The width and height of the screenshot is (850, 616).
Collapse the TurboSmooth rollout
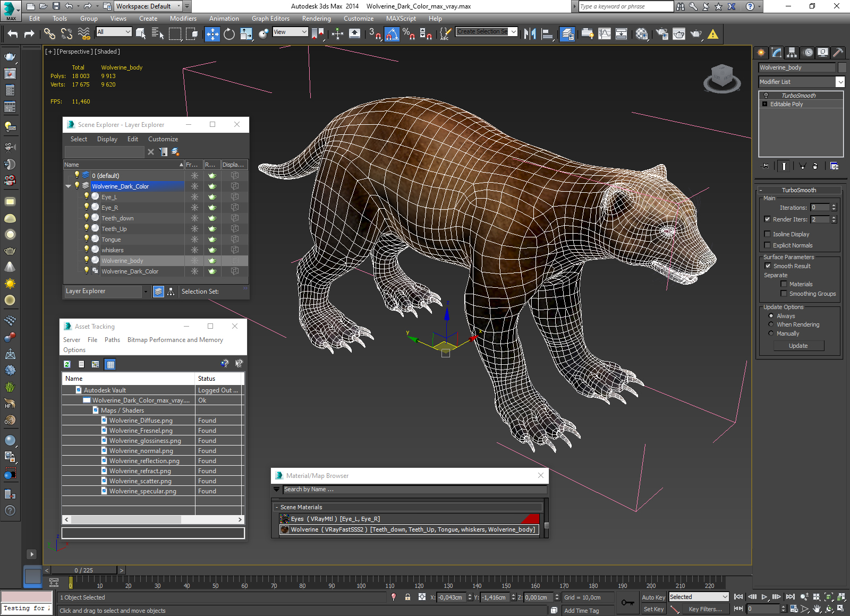[x=760, y=190]
